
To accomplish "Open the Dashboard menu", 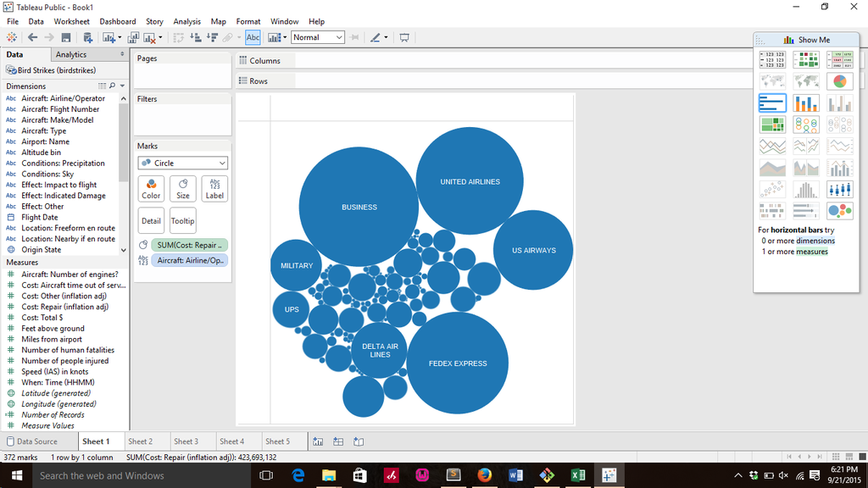I will [x=117, y=21].
